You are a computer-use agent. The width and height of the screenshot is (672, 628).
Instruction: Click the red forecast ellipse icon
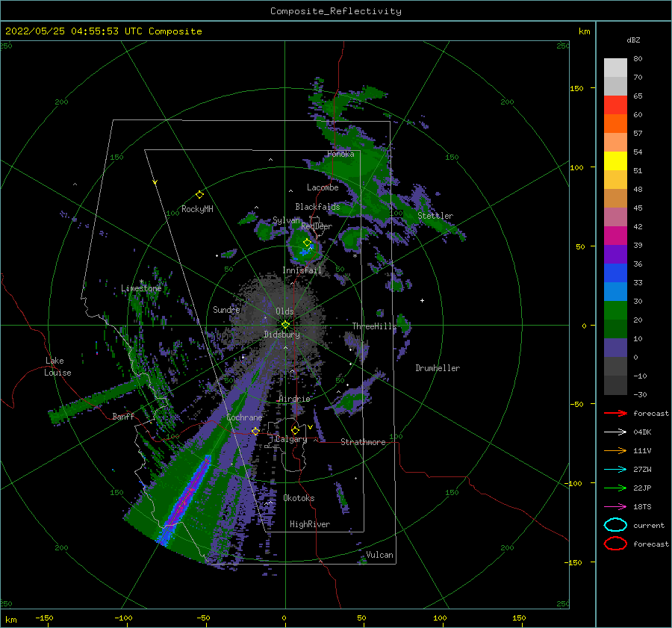[615, 544]
